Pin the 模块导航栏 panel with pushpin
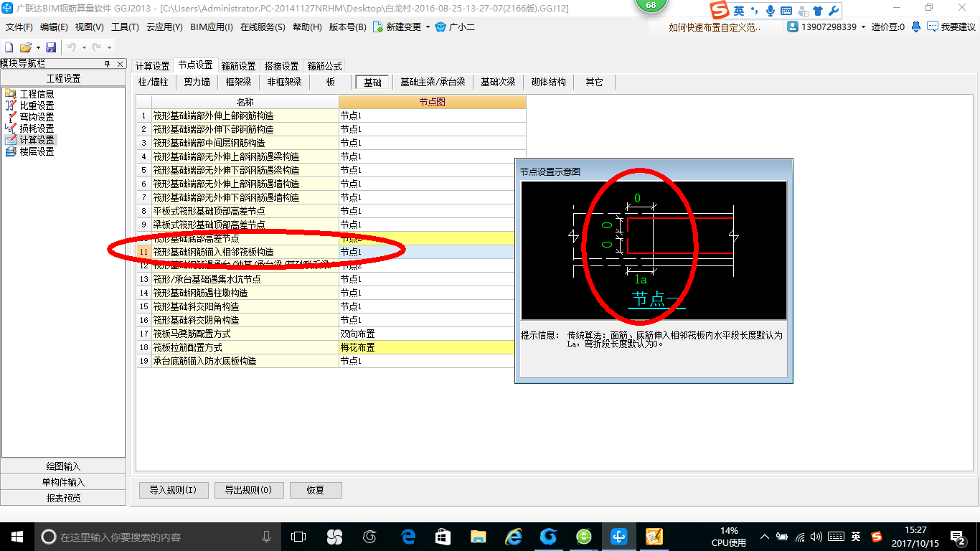 (107, 64)
